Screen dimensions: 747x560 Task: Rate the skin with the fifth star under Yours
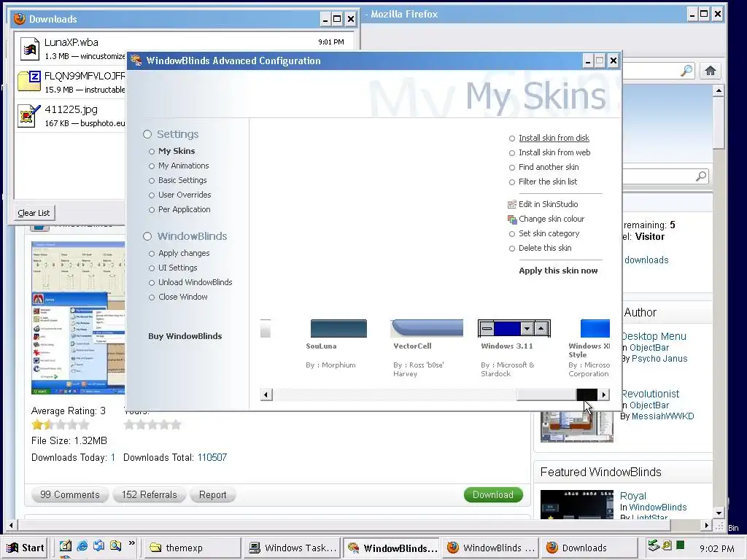pos(176,425)
